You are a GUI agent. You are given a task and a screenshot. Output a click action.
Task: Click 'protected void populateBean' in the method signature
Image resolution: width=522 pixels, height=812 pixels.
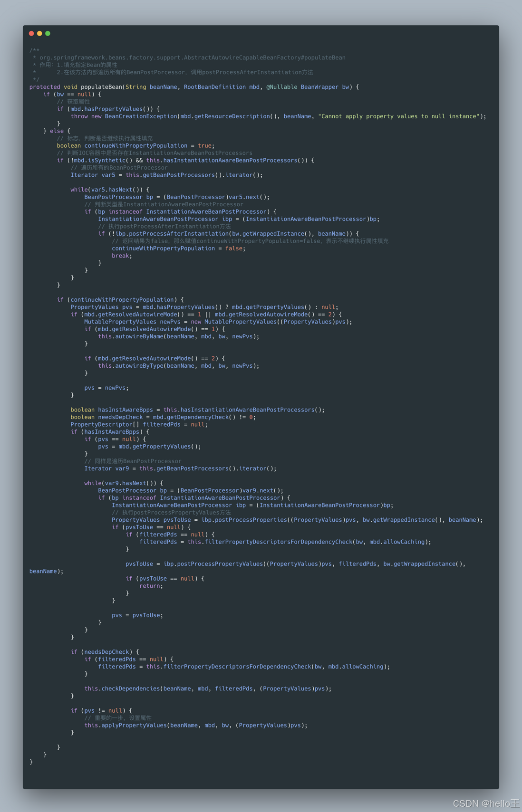pyautogui.click(x=76, y=87)
